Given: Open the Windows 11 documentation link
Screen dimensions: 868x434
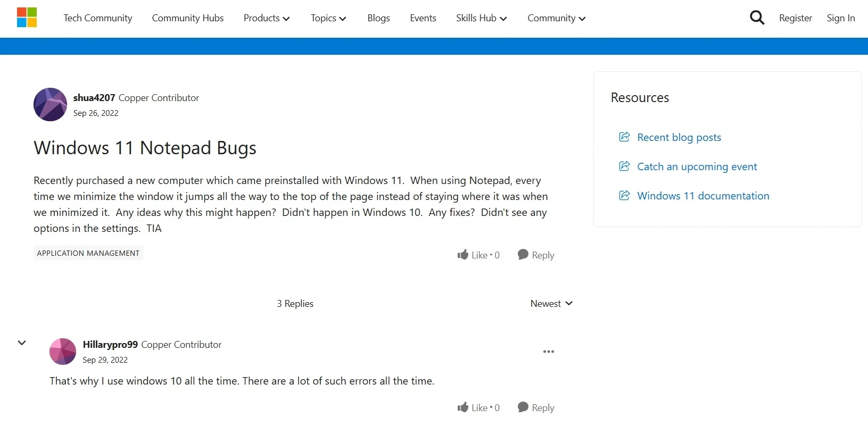Looking at the screenshot, I should pyautogui.click(x=702, y=196).
